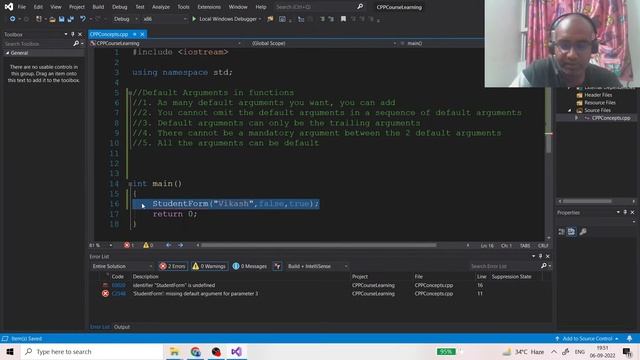Image resolution: width=640 pixels, height=360 pixels.
Task: Go to previous issue arrow below editor
Action: point(169,245)
